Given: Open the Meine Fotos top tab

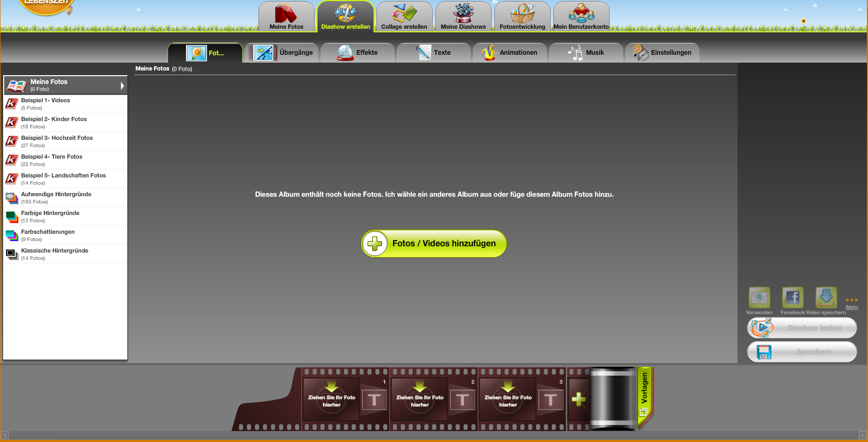Looking at the screenshot, I should tap(287, 17).
